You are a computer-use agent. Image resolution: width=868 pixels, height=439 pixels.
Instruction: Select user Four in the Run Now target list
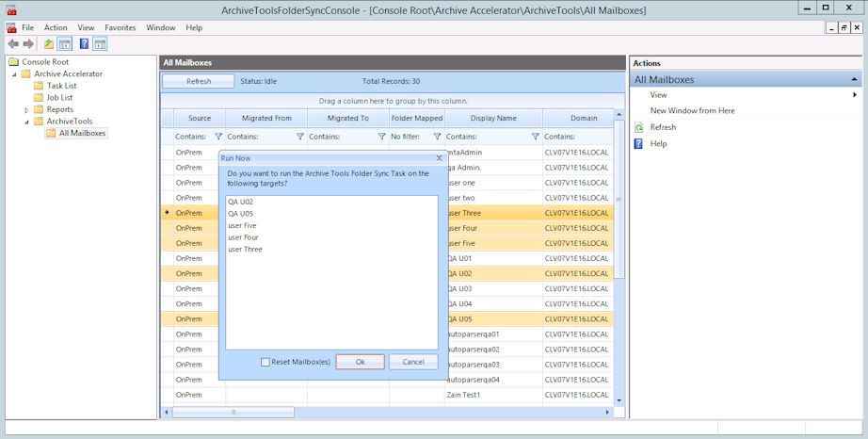(x=243, y=237)
